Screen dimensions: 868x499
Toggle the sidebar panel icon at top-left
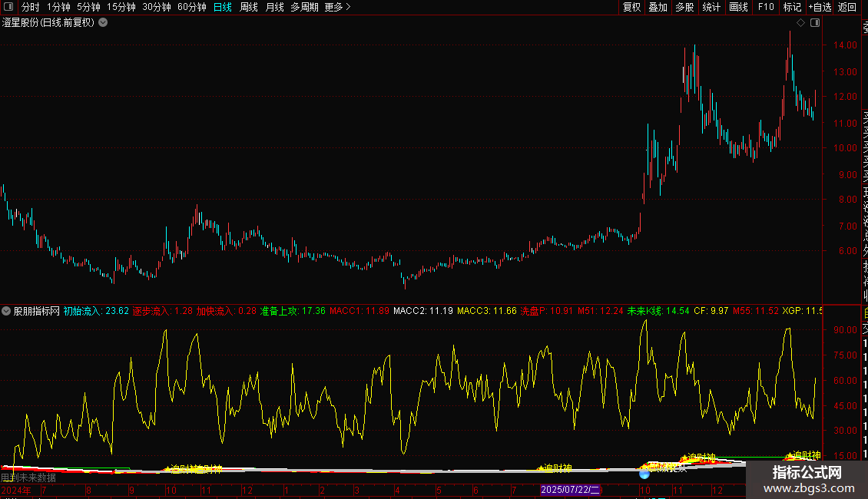point(8,7)
